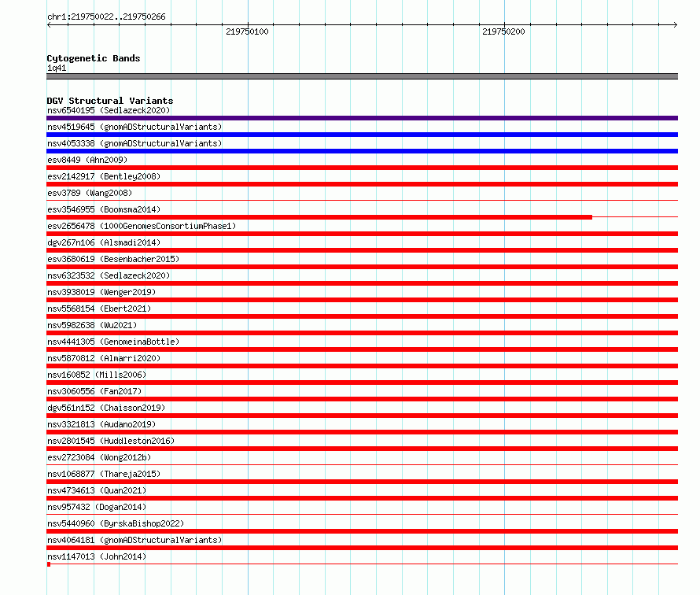The height and width of the screenshot is (595, 700).
Task: Open variant esv2656478 (1000GenomesConsortiumPhase1) label
Action: 142,226
